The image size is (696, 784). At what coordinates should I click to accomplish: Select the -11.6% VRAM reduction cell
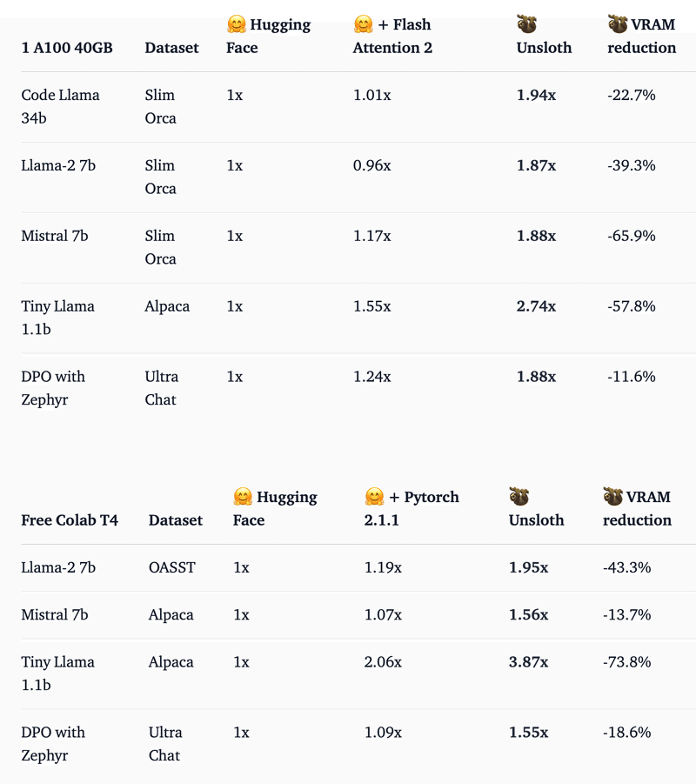click(x=631, y=377)
